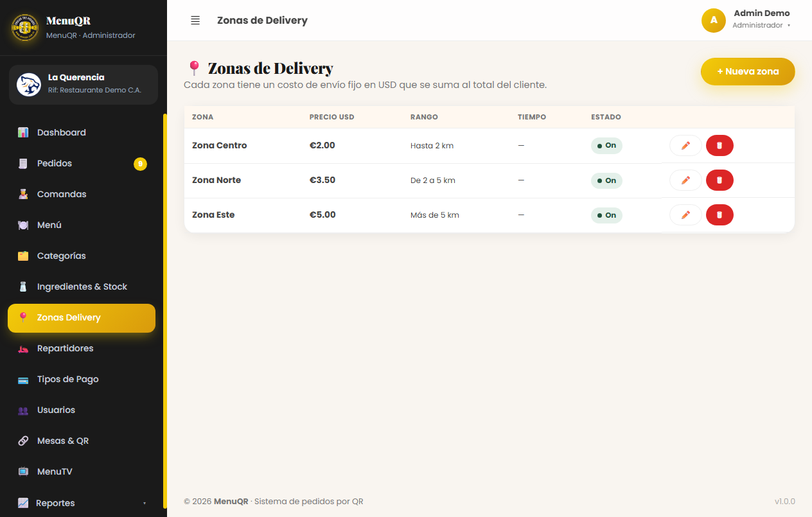Click the Usuarios people icon

pyautogui.click(x=23, y=410)
